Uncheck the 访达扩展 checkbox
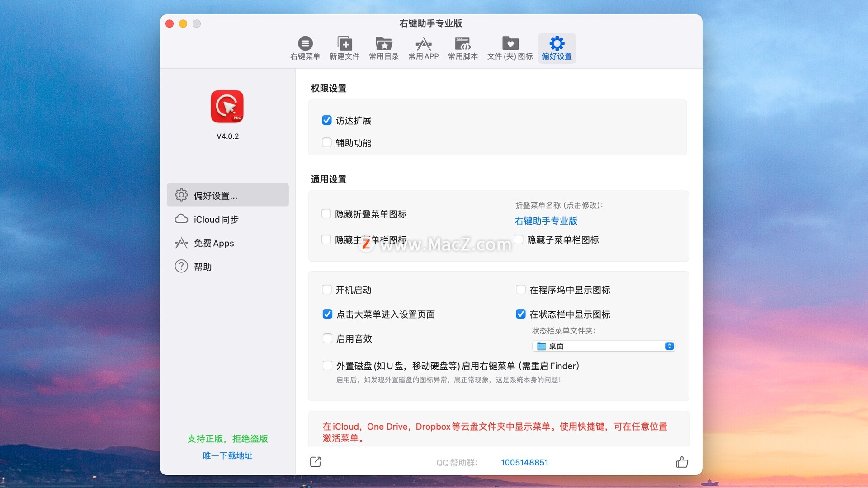The height and width of the screenshot is (488, 868). click(327, 120)
